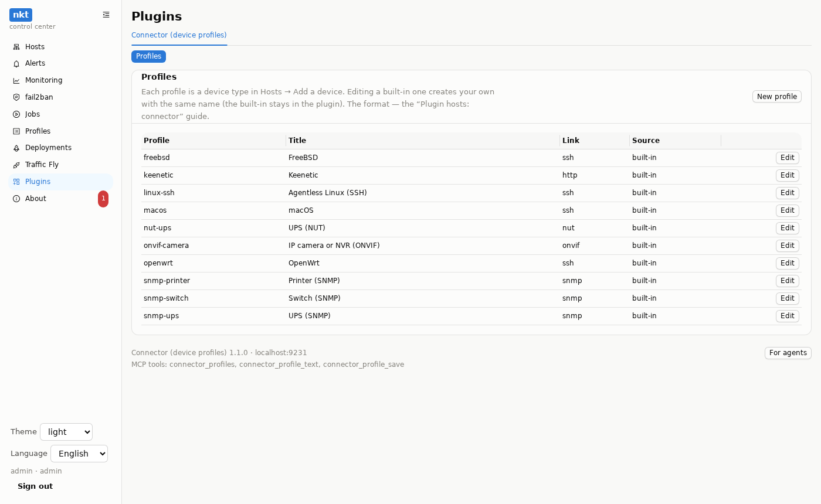
Task: Click the Monitoring chart icon
Action: coord(16,80)
